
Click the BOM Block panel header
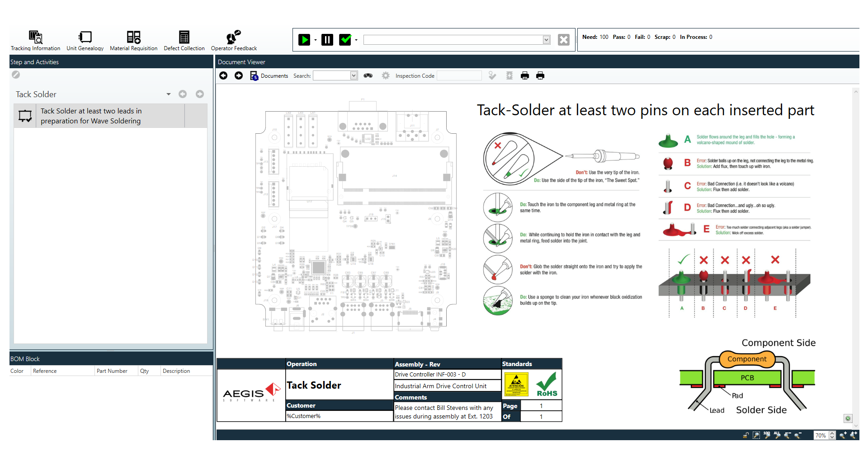click(x=111, y=359)
